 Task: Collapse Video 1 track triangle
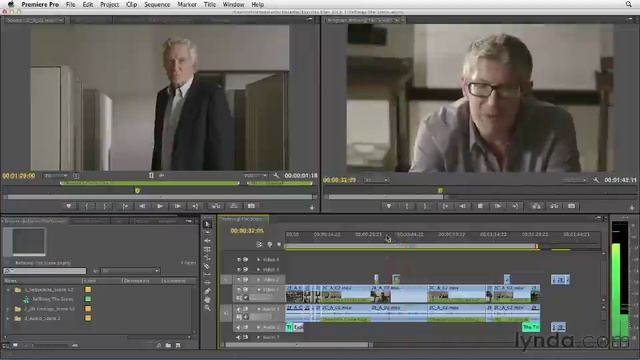[258, 289]
